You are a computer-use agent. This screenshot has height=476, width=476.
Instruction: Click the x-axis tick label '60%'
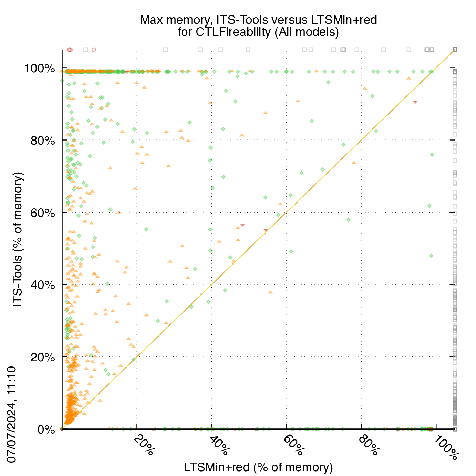pos(293,445)
